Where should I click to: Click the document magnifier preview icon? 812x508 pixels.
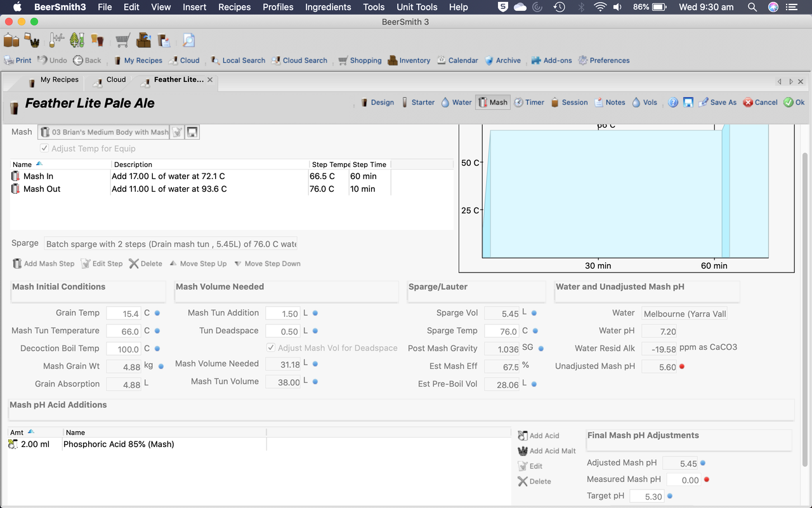tap(188, 40)
